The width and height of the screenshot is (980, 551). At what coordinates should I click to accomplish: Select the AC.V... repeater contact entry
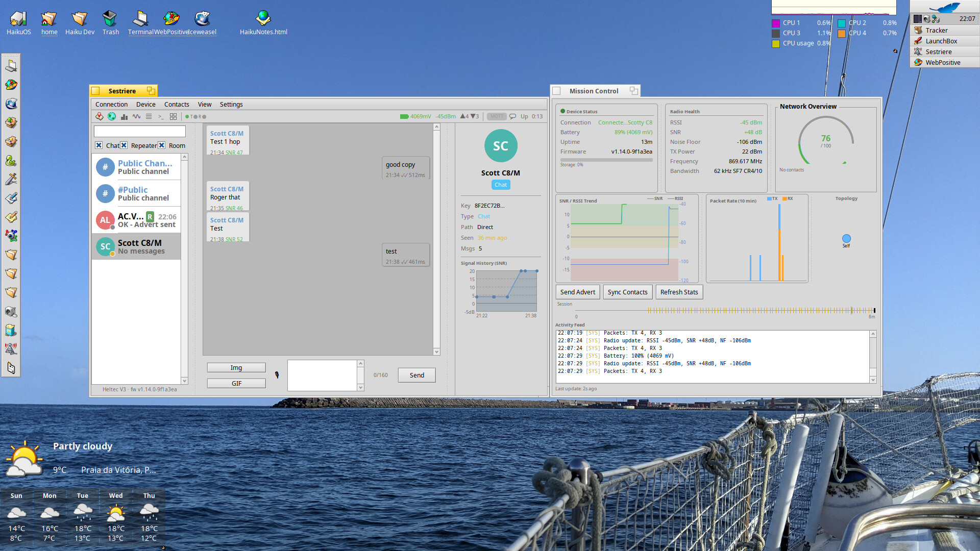pyautogui.click(x=136, y=220)
